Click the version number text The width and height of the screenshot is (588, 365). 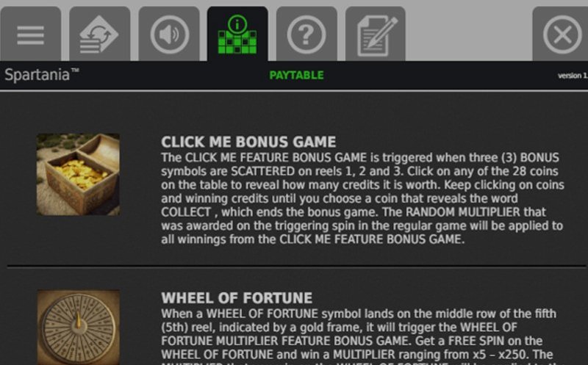click(x=573, y=76)
